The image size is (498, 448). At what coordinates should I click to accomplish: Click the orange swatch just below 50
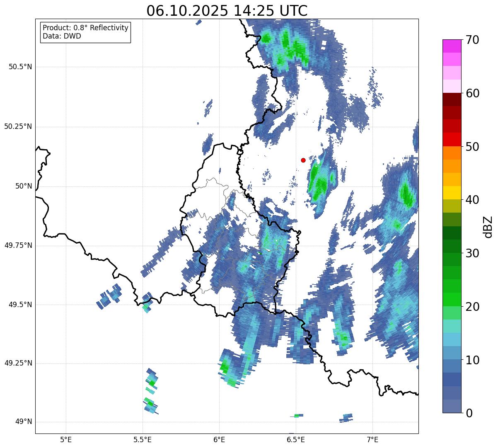coord(452,153)
